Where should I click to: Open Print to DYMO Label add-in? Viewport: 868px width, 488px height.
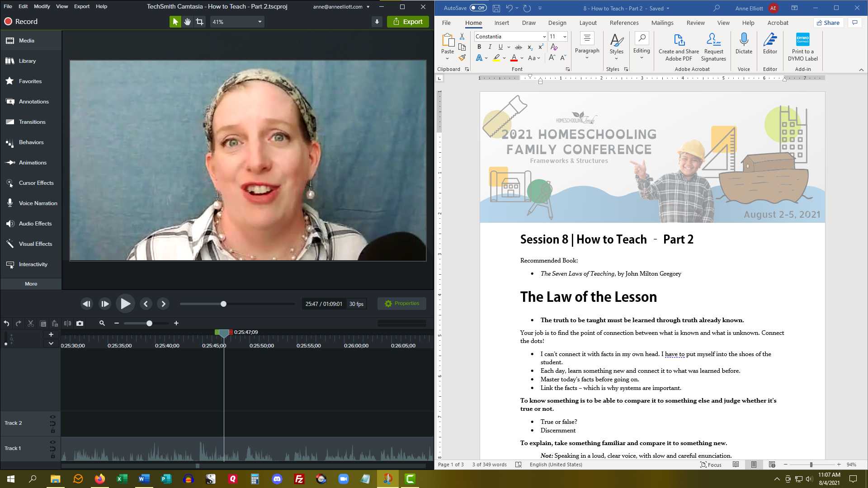[803, 47]
